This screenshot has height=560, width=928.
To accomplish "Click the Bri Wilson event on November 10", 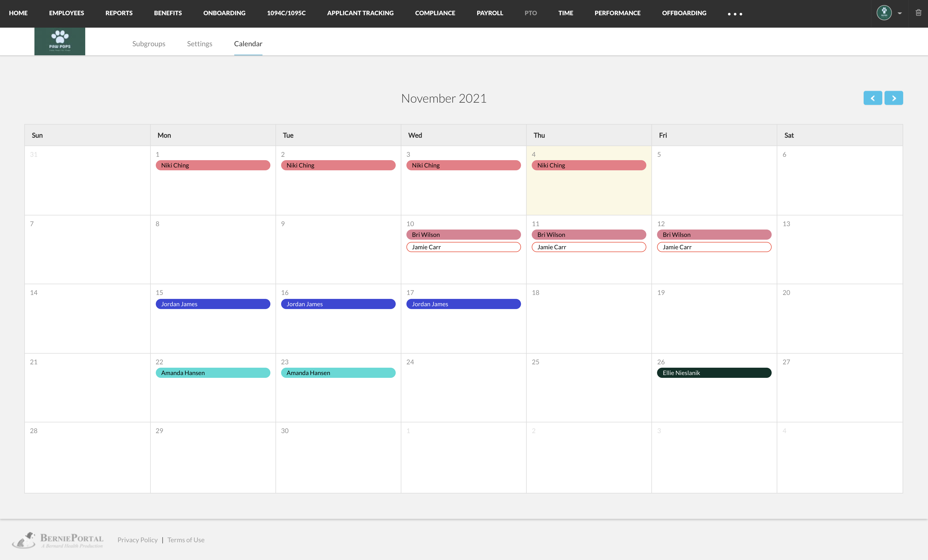I will pyautogui.click(x=464, y=234).
